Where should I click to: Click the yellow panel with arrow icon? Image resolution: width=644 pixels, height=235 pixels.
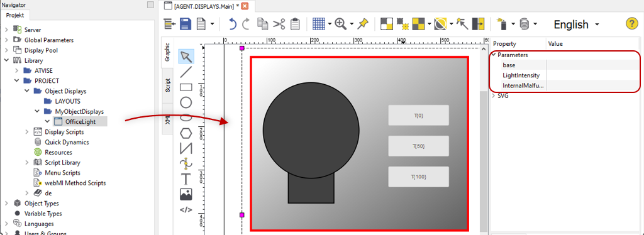(479, 25)
